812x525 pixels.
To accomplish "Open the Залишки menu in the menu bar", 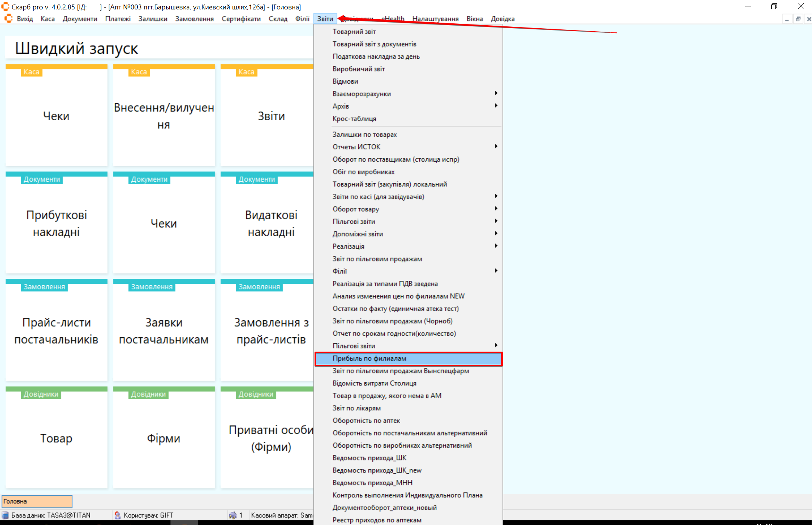I will tap(153, 19).
